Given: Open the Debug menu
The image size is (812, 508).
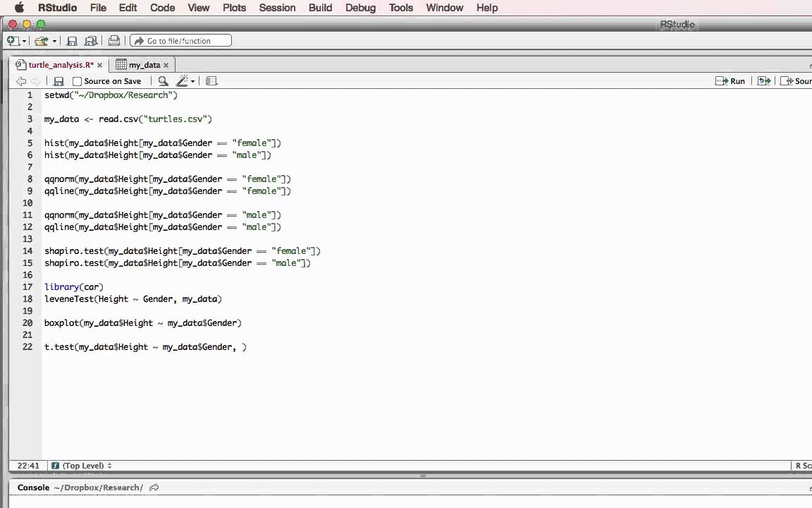Looking at the screenshot, I should (360, 8).
